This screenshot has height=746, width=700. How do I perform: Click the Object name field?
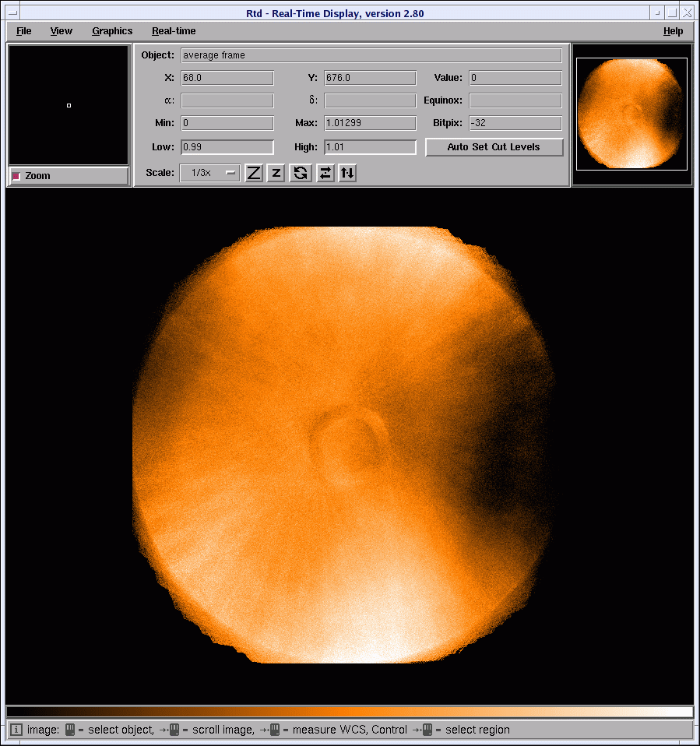tap(371, 55)
